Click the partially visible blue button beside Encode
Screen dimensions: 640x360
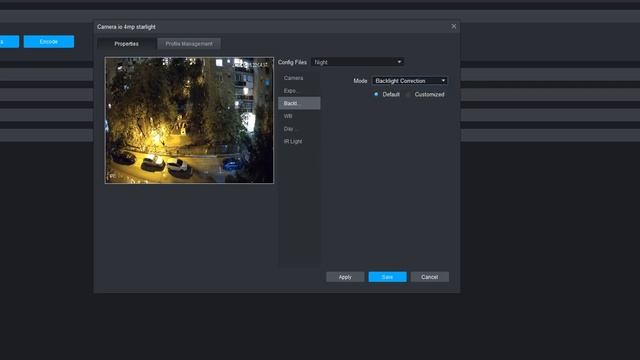point(9,42)
